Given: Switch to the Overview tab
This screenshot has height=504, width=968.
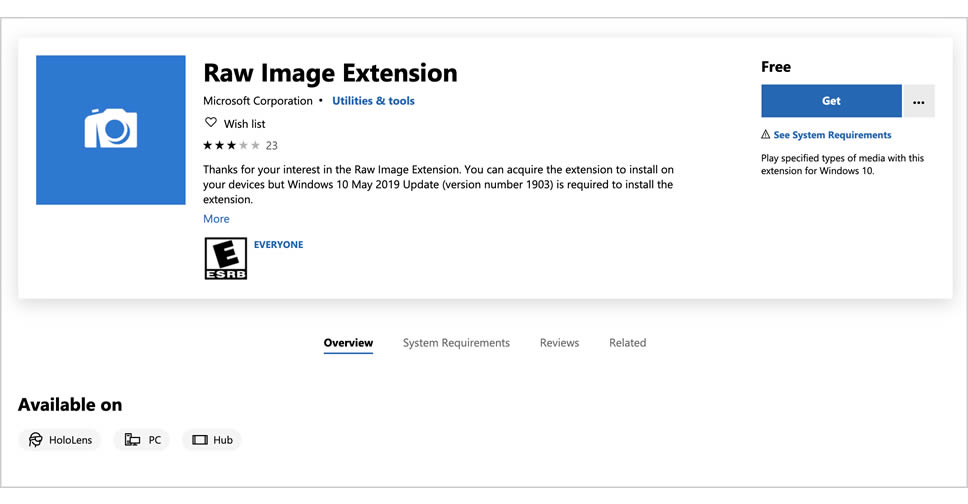Looking at the screenshot, I should (348, 343).
